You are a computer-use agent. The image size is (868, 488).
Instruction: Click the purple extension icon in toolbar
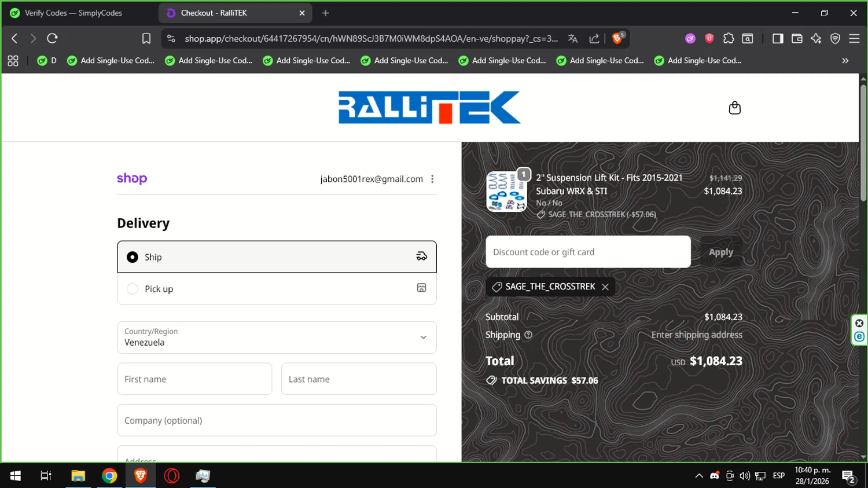[690, 38]
